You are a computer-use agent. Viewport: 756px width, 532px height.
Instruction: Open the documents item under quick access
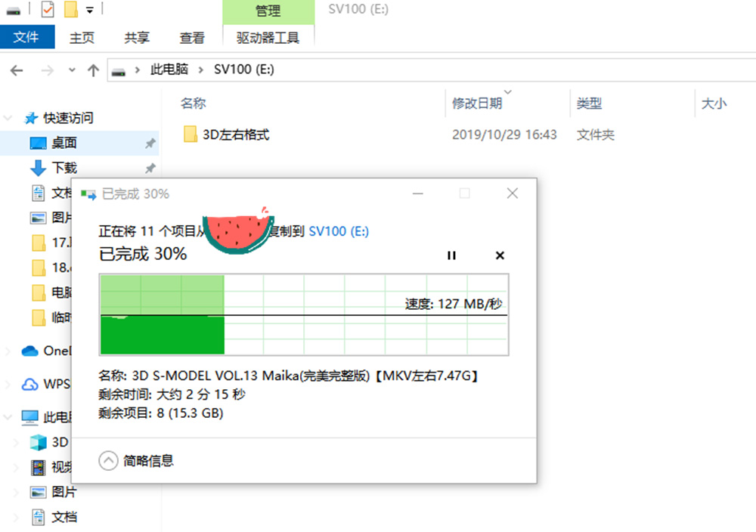(x=51, y=193)
